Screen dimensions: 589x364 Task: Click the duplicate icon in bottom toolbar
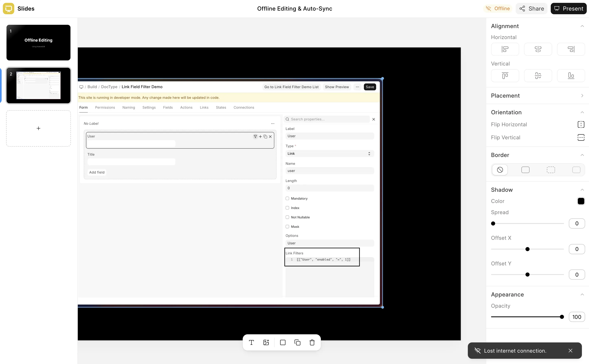[x=297, y=342]
